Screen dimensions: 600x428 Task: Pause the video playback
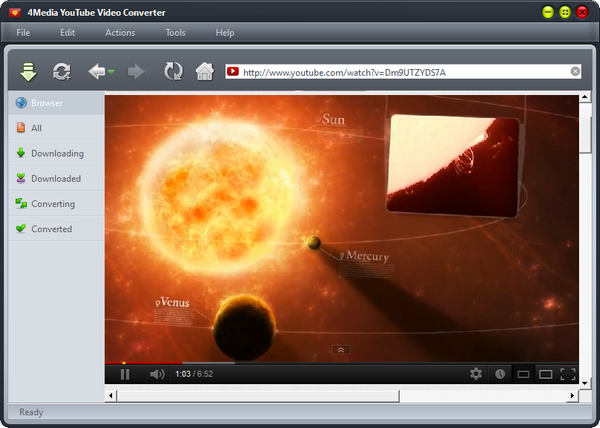pos(125,374)
